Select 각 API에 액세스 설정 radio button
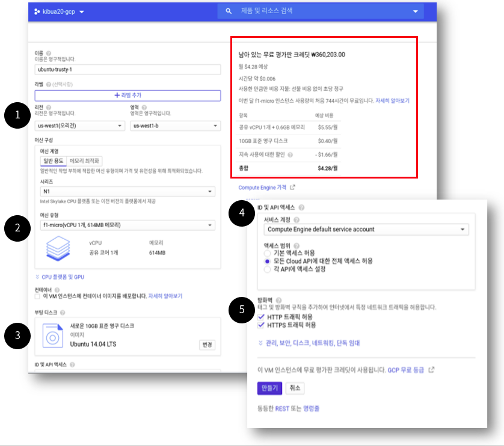The height and width of the screenshot is (446, 504). [267, 269]
